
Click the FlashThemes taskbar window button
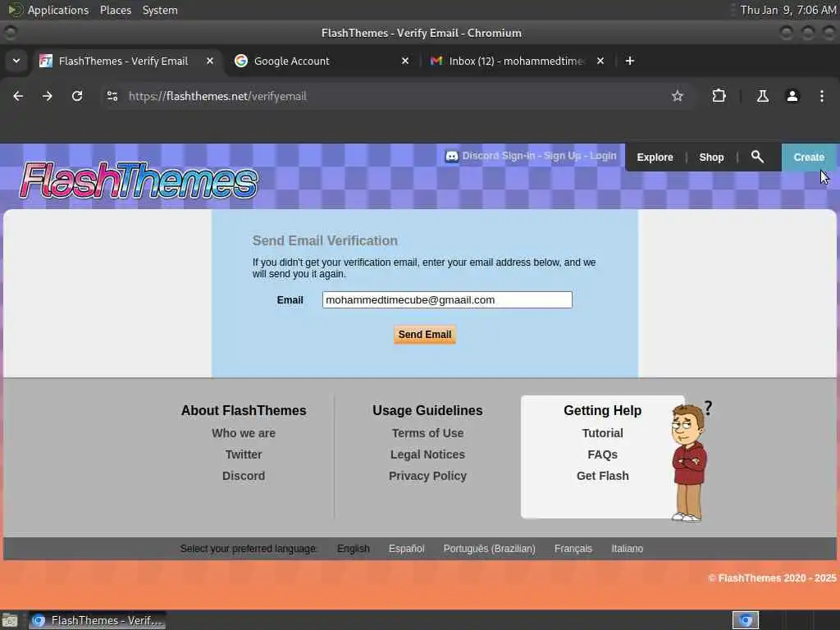[97, 620]
